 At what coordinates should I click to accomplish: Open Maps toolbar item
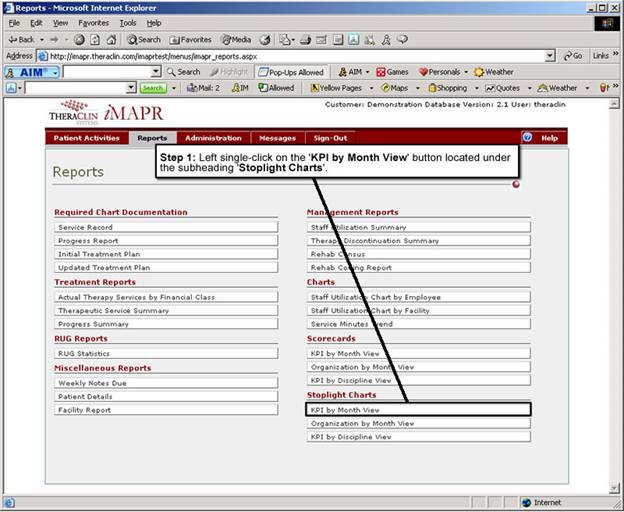(x=394, y=88)
